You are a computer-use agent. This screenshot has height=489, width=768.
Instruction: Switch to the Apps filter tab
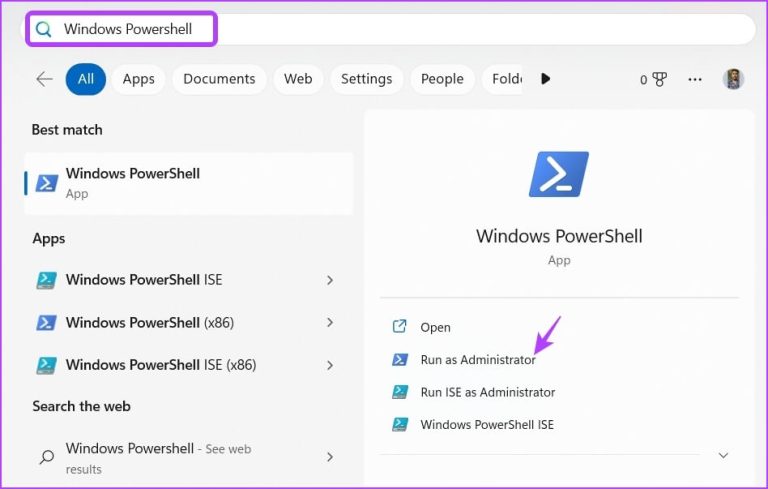pos(139,79)
